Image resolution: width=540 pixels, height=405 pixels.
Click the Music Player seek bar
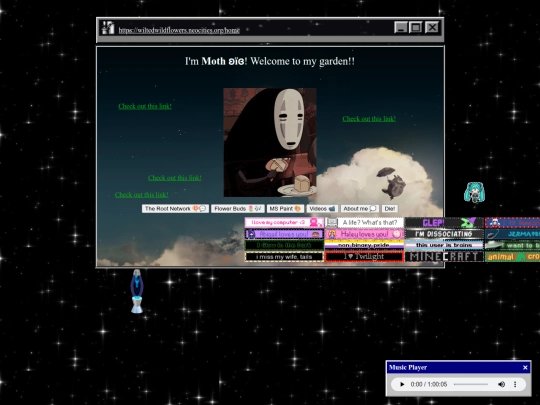[x=471, y=384]
